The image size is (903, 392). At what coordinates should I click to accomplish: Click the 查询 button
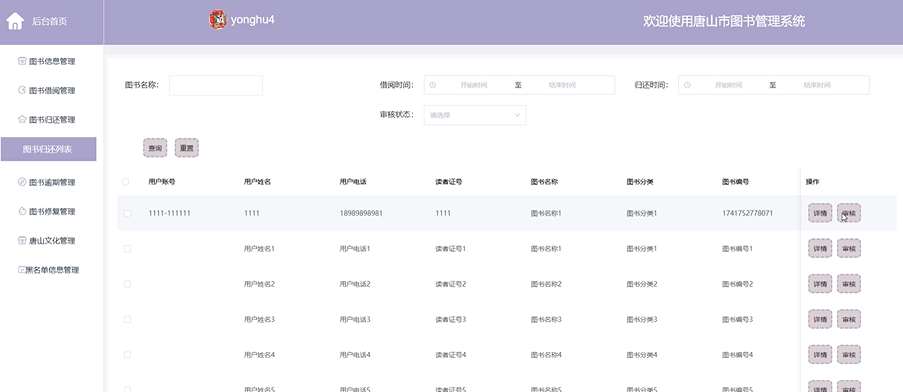155,148
